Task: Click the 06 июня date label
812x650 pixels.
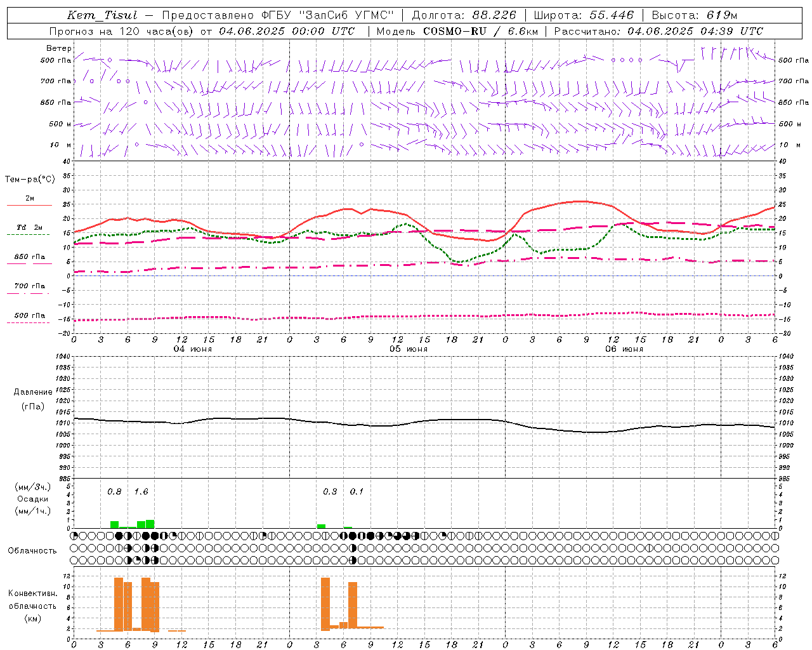Action: [x=624, y=349]
